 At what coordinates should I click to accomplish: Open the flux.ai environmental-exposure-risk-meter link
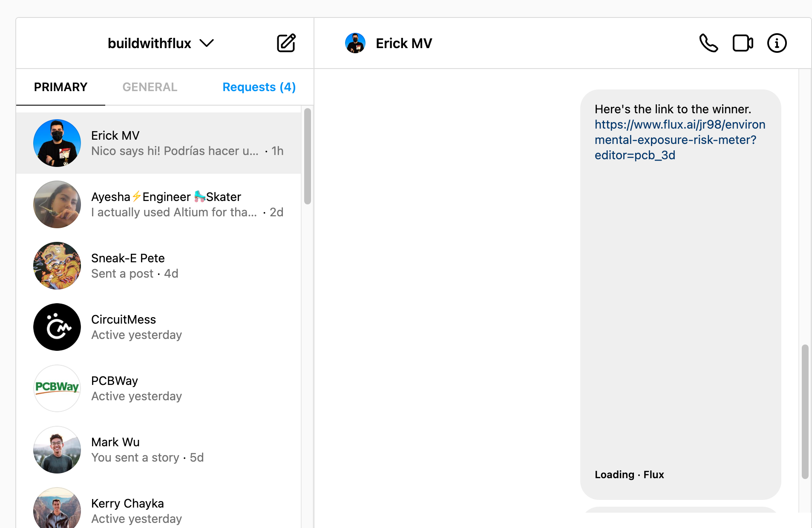680,140
